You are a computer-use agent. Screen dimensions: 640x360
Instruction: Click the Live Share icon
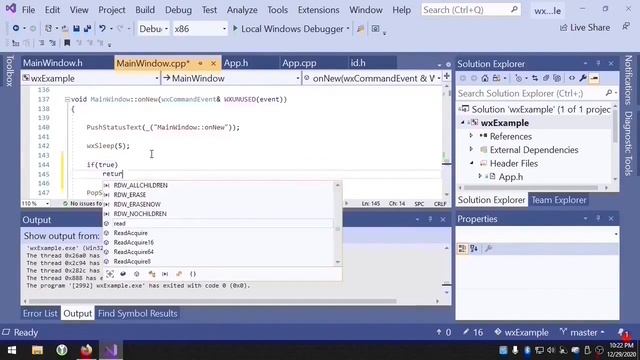564,27
